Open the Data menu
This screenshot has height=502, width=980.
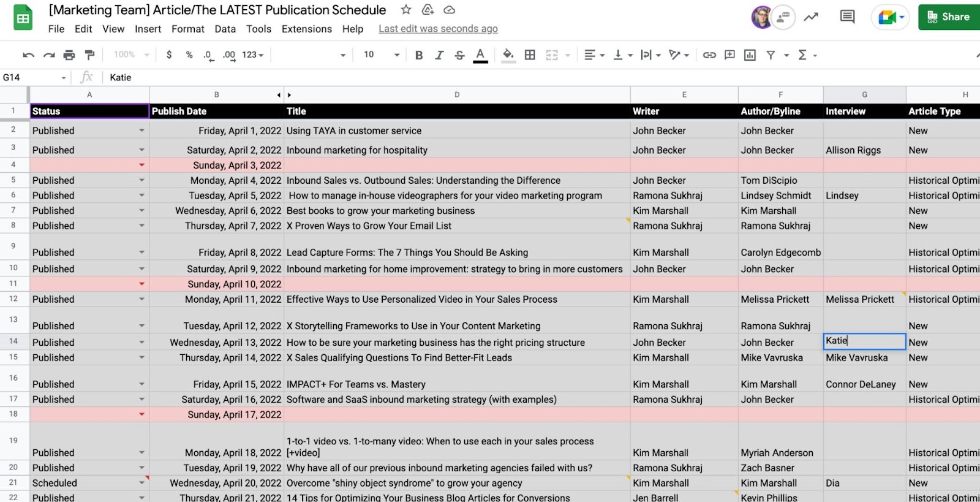(x=225, y=29)
